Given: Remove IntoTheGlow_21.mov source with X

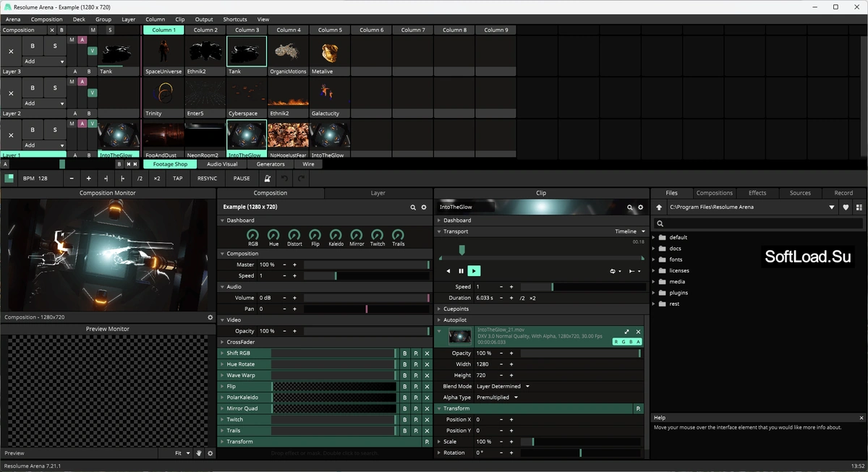Looking at the screenshot, I should [x=638, y=332].
